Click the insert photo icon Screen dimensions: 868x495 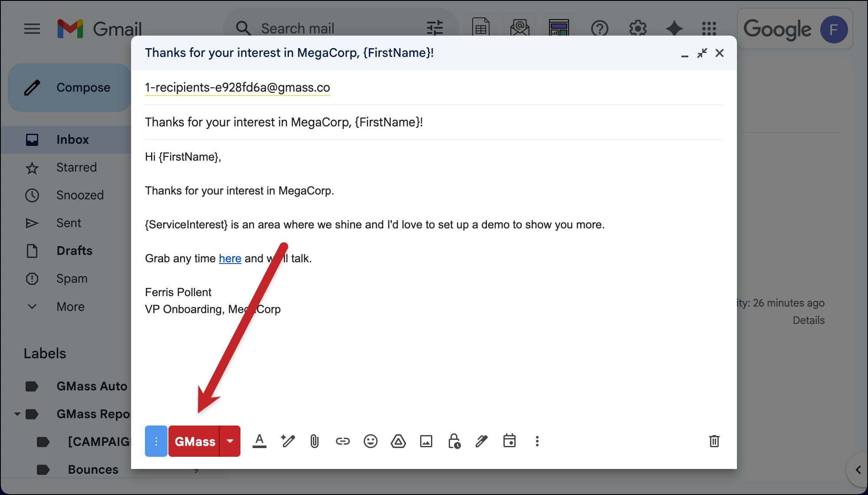click(426, 441)
